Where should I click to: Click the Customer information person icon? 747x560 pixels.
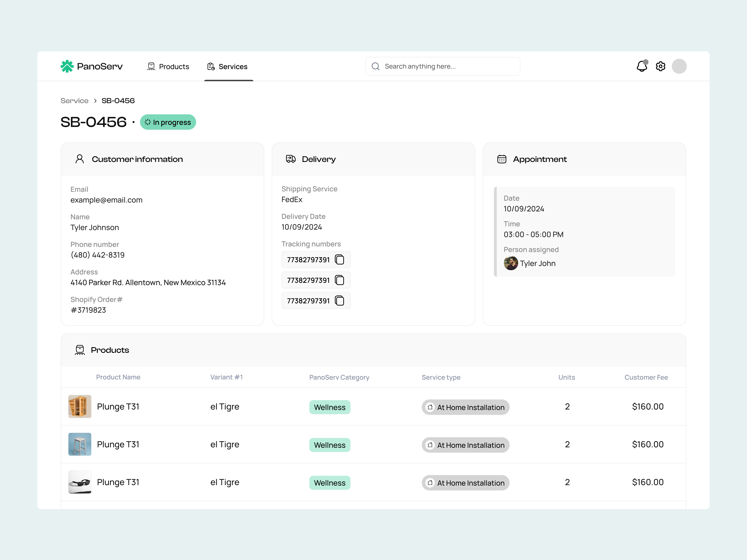coord(80,159)
